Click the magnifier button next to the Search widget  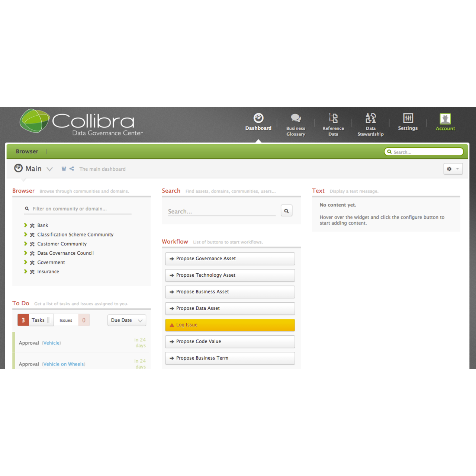[286, 210]
